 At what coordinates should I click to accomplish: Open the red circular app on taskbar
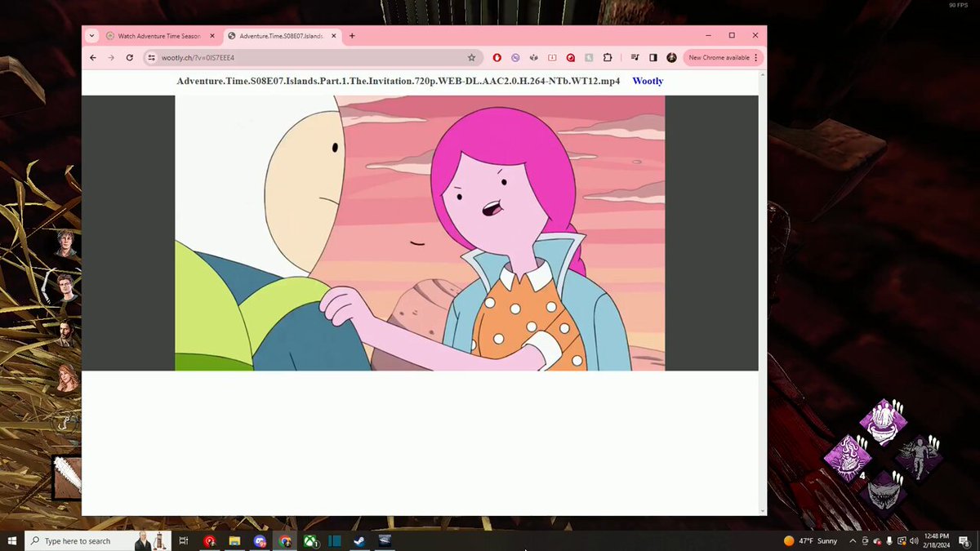click(x=209, y=540)
